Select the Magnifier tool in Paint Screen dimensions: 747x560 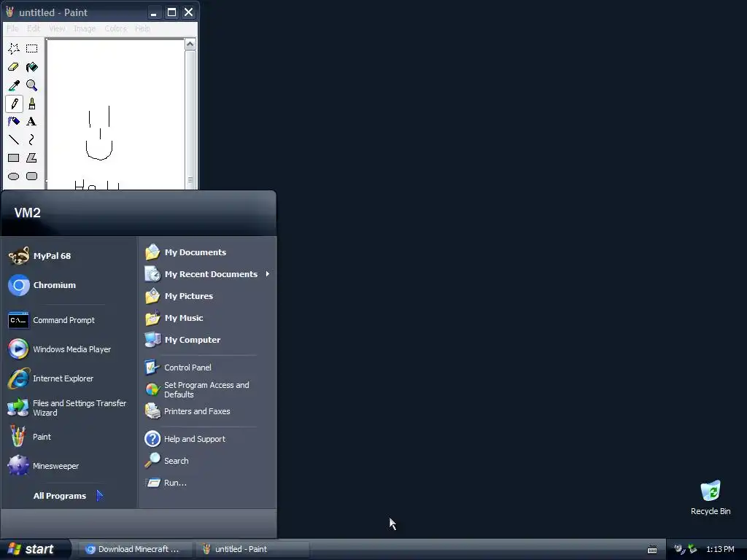[32, 85]
